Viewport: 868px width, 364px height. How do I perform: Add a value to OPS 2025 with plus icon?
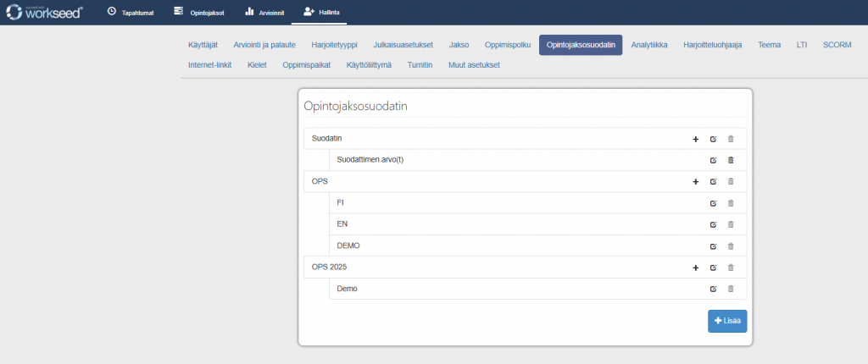695,267
